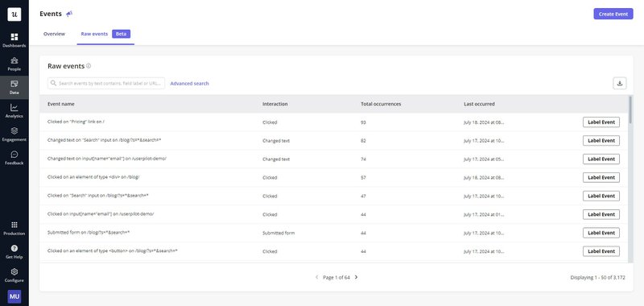The height and width of the screenshot is (306, 644).
Task: Sort by Event name column header
Action: [x=61, y=104]
